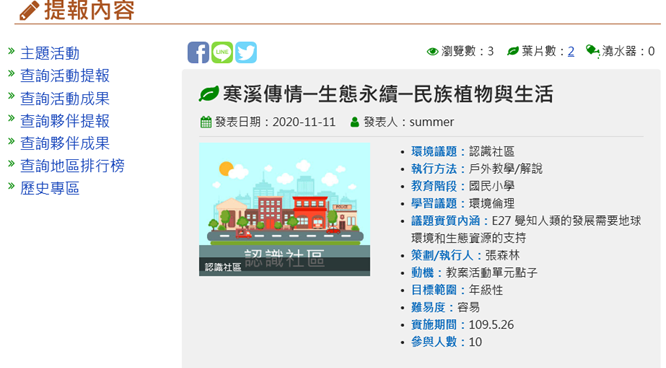Click the watering can icon 澆水器
The height and width of the screenshot is (368, 666).
[x=593, y=51]
